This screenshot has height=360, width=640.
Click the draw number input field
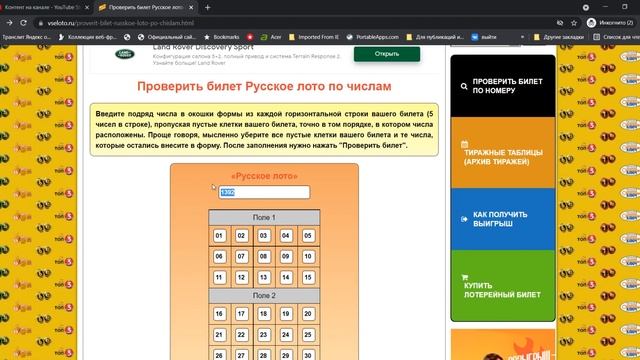[264, 192]
